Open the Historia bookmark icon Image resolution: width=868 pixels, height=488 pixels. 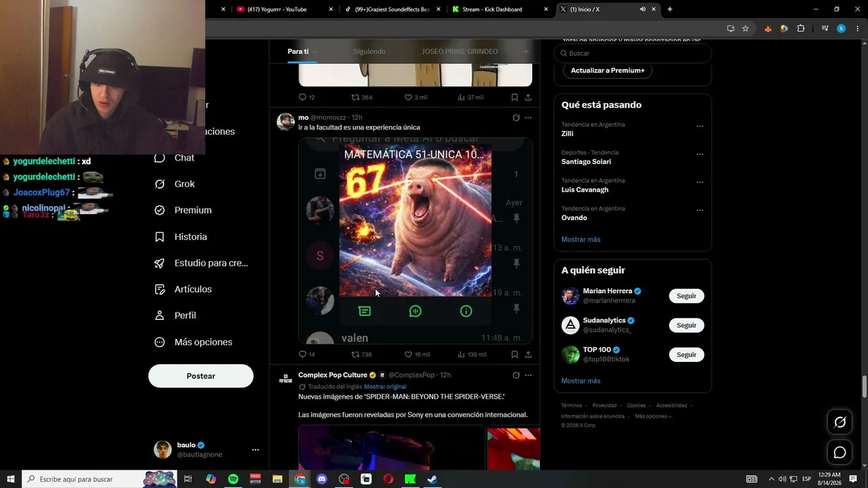coord(160,237)
